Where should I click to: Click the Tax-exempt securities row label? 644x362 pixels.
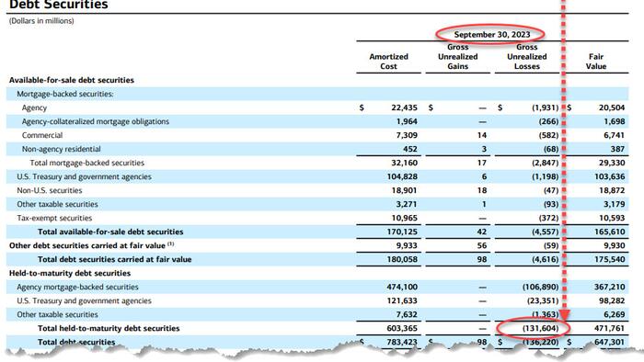54,218
